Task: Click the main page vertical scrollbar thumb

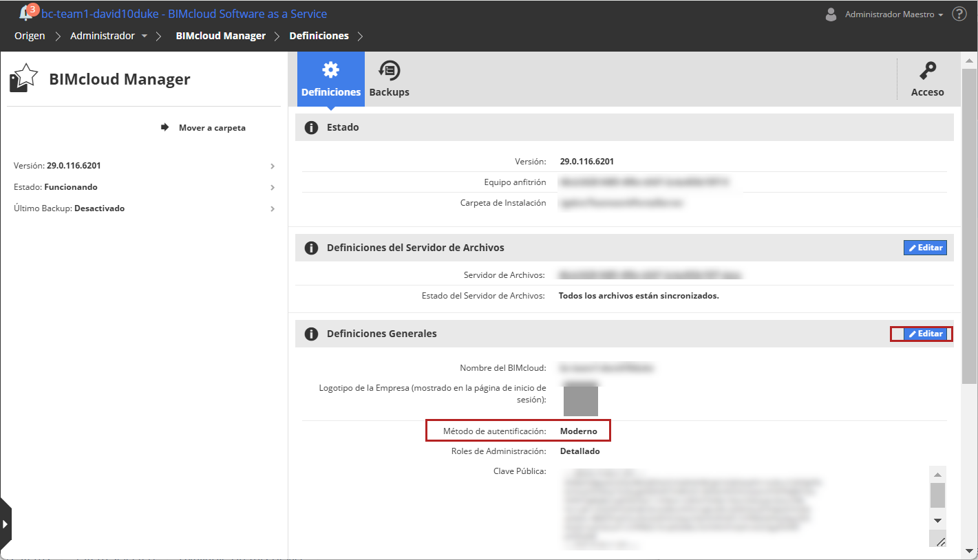Action: tap(969, 226)
